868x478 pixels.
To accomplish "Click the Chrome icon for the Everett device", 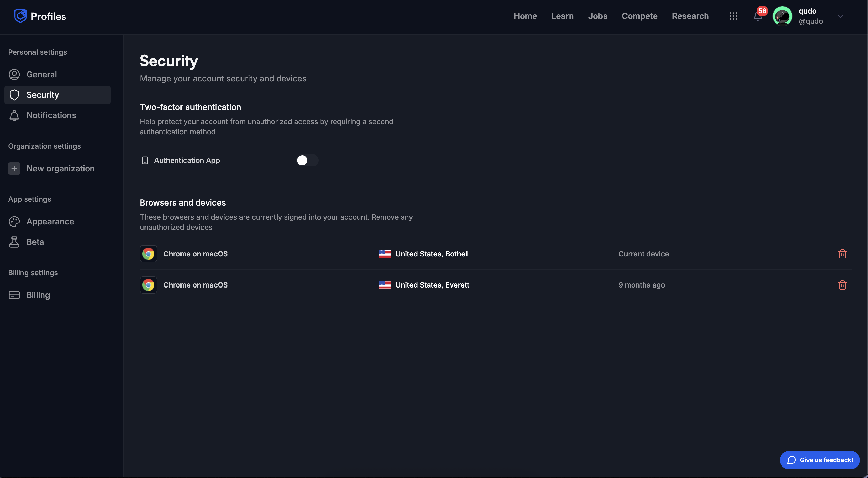I will tap(148, 285).
